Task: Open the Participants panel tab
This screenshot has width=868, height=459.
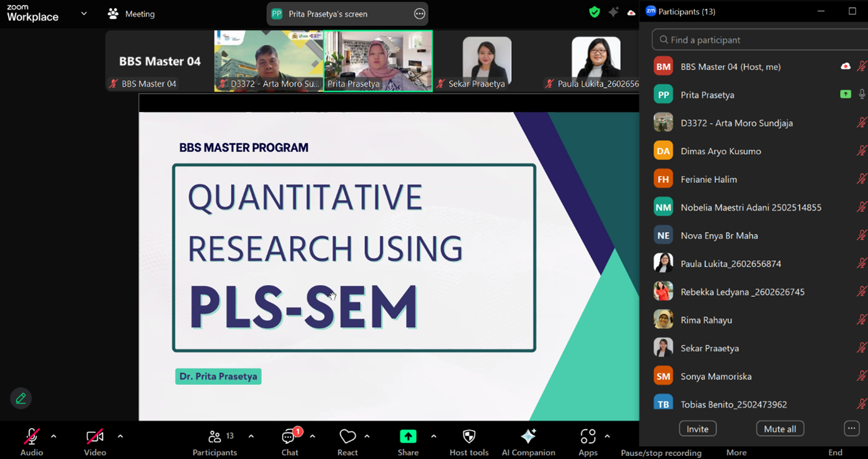Action: pos(215,437)
